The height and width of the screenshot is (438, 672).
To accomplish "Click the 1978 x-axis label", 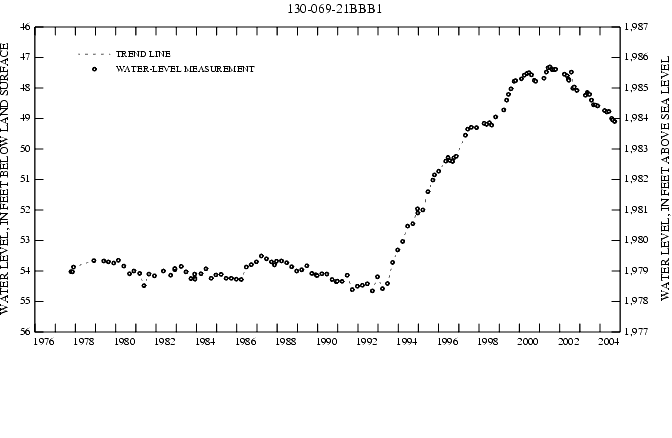I will 84,342.
